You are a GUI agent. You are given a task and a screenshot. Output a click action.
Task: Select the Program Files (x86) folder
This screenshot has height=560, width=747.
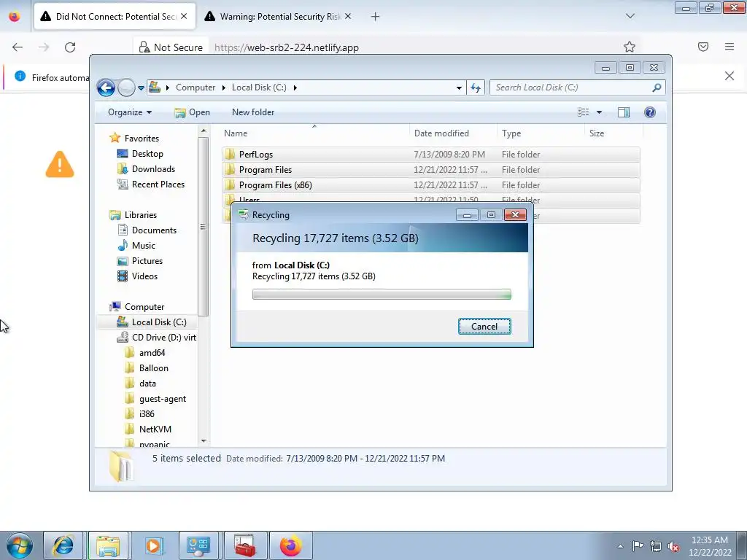pos(430,184)
